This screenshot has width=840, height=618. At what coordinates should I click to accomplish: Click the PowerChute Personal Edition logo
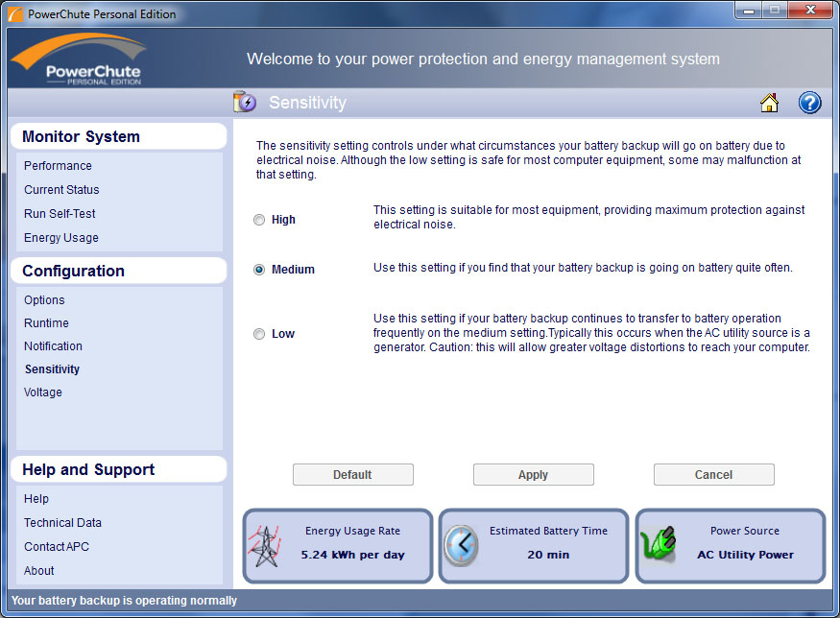pyautogui.click(x=80, y=59)
